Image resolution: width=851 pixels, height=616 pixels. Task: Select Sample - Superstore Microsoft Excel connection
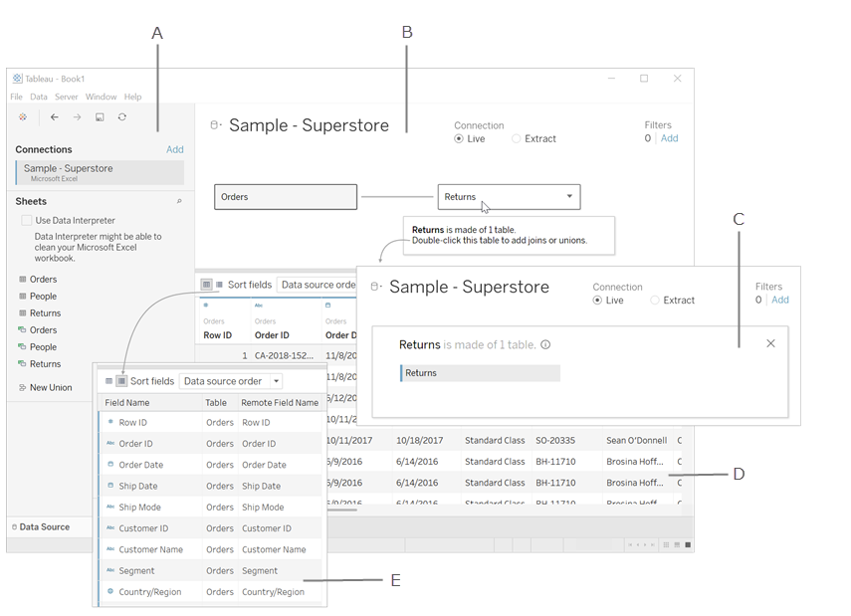(100, 172)
